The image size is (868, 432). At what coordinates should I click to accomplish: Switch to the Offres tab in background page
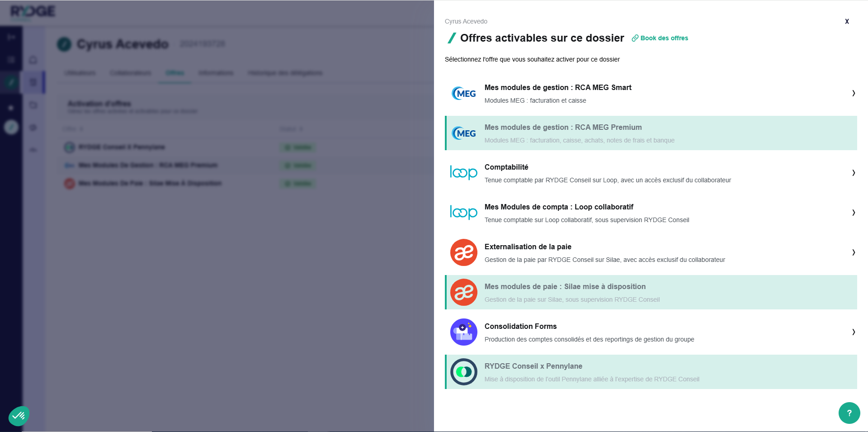click(x=175, y=73)
